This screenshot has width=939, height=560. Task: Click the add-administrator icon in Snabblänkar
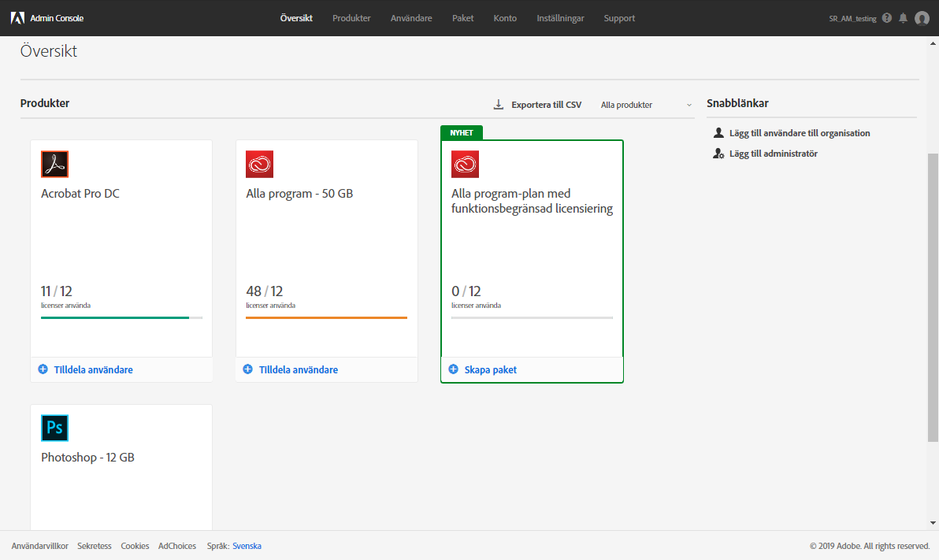click(x=718, y=153)
